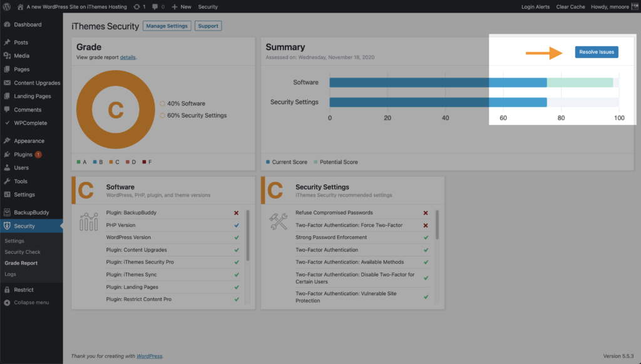Screen dimensions: 641x364
Task: Select the WordPress Version row
Action: click(x=173, y=238)
